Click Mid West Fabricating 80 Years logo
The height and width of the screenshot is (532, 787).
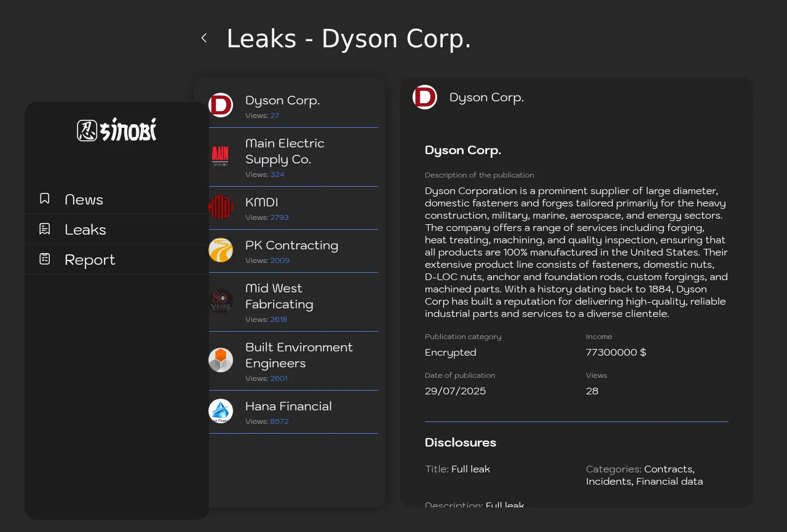pos(221,301)
